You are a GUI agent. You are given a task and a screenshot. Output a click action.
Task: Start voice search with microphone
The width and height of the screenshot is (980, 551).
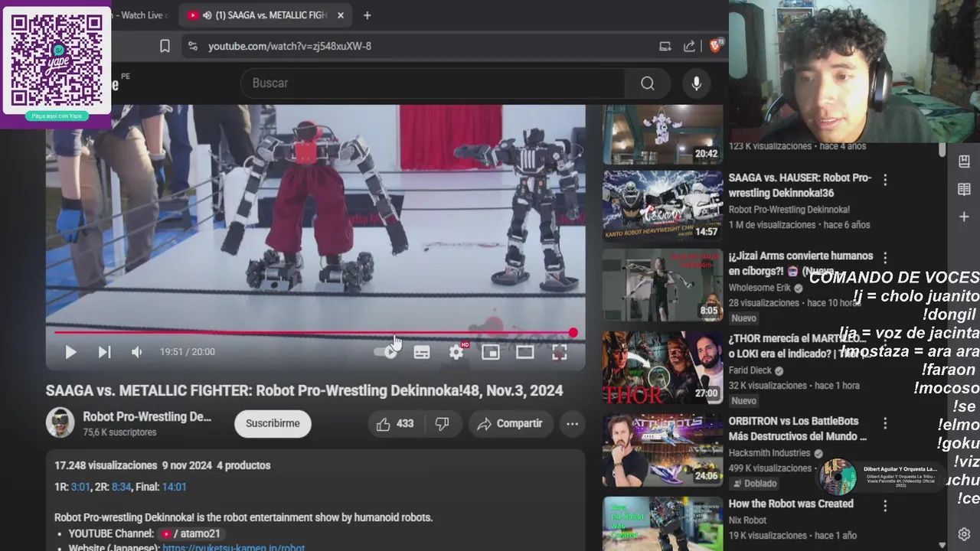pyautogui.click(x=696, y=83)
